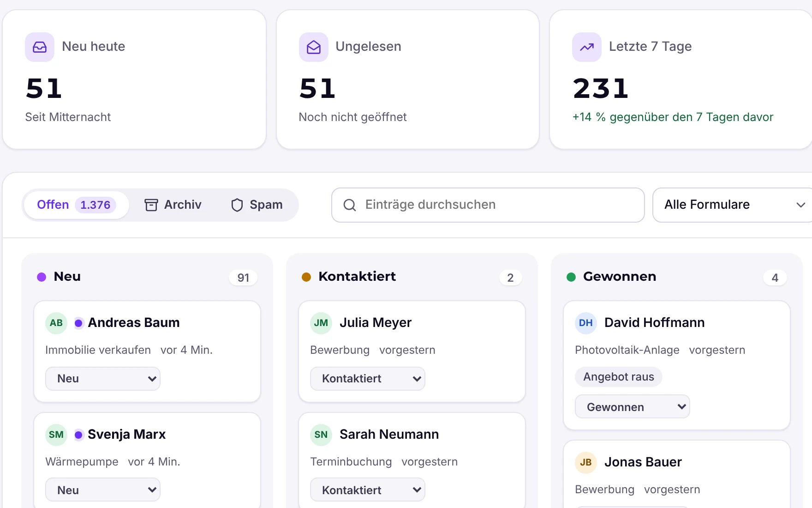The image size is (812, 508).
Task: Click the 91 count badge in Neu column
Action: pos(243,278)
